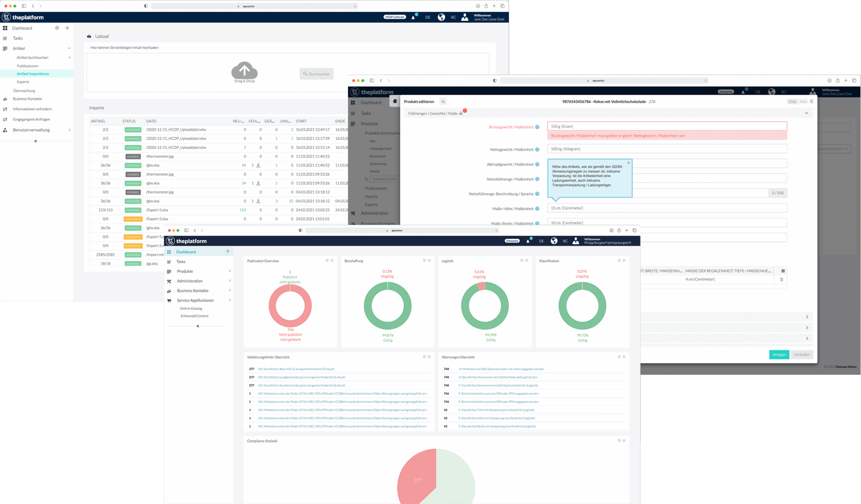The image size is (861, 504).
Task: Open Online Katalog under Service Applikationen
Action: click(191, 309)
